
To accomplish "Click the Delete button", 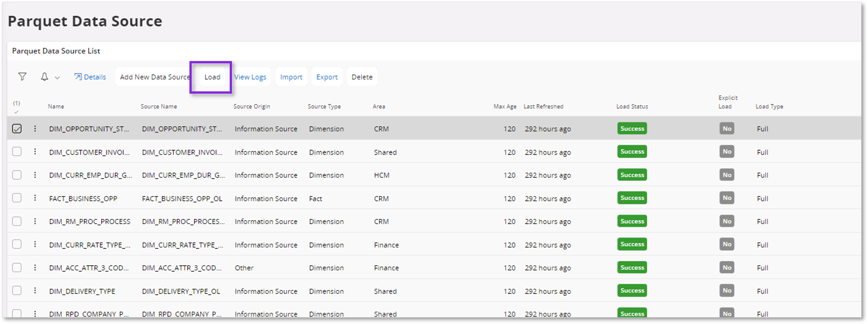I will 362,77.
